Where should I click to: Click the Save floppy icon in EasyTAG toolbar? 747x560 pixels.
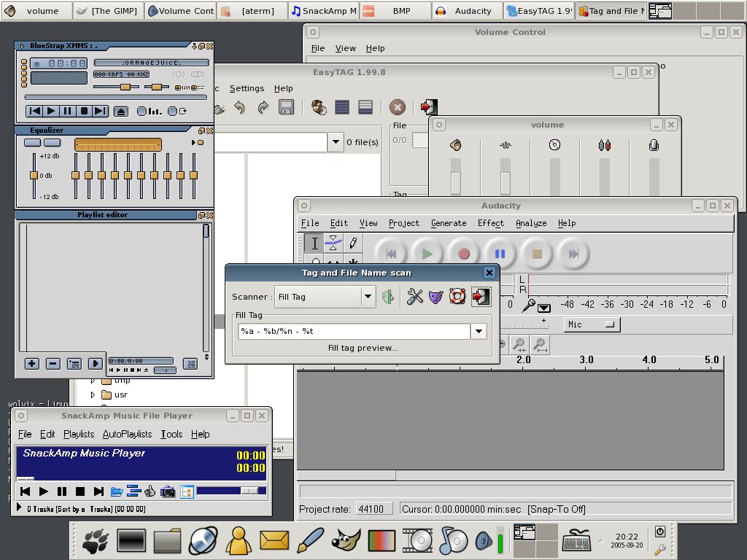286,107
